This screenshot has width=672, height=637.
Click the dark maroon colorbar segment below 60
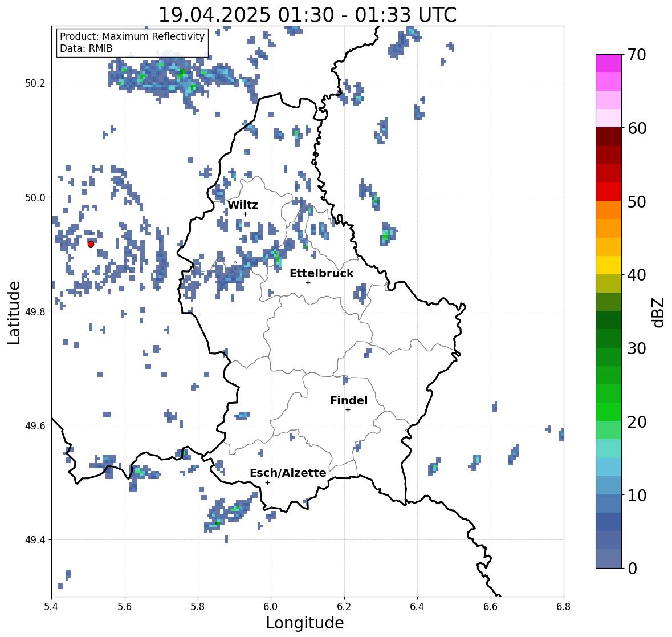(x=609, y=137)
